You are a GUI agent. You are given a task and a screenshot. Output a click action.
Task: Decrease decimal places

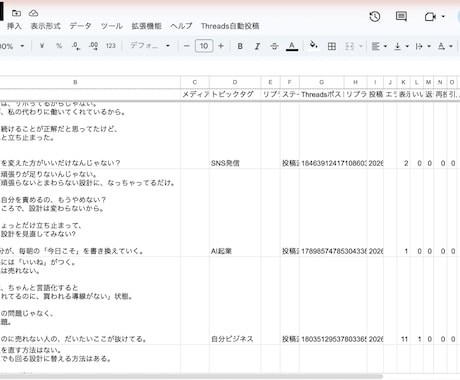pyautogui.click(x=76, y=46)
